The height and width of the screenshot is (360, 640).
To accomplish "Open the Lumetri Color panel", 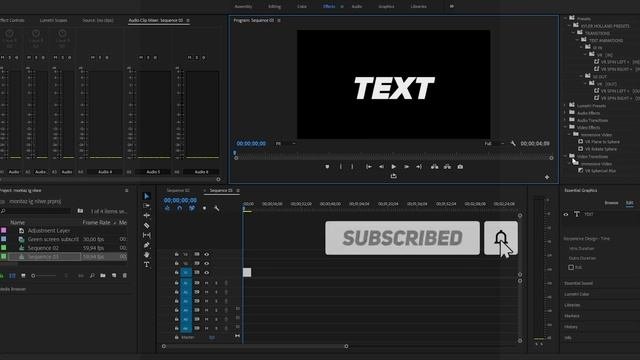I will pyautogui.click(x=576, y=294).
